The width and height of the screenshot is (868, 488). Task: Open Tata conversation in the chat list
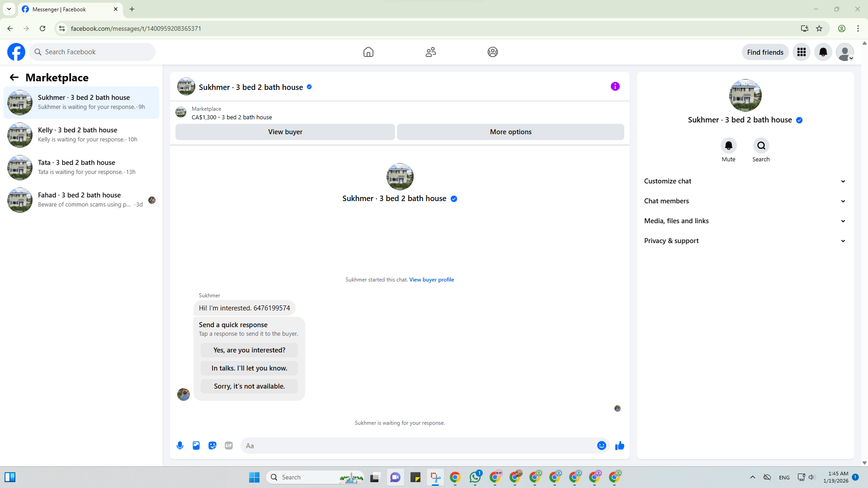click(x=81, y=168)
